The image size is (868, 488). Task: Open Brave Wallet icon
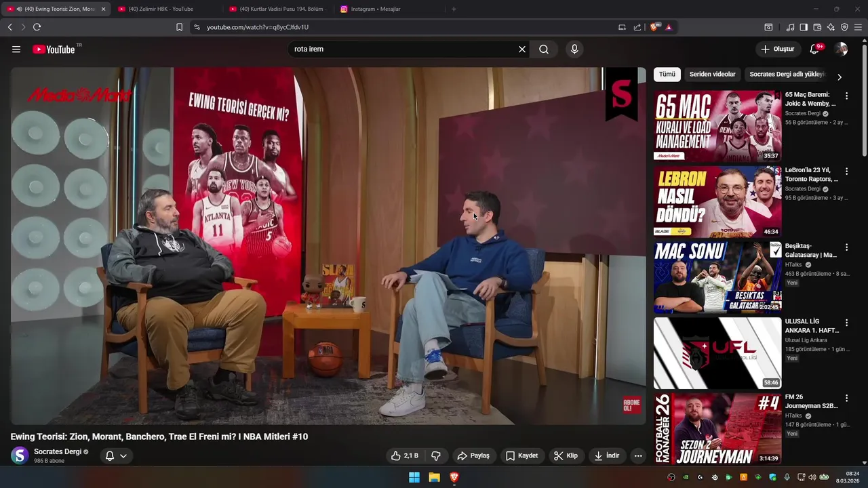817,27
